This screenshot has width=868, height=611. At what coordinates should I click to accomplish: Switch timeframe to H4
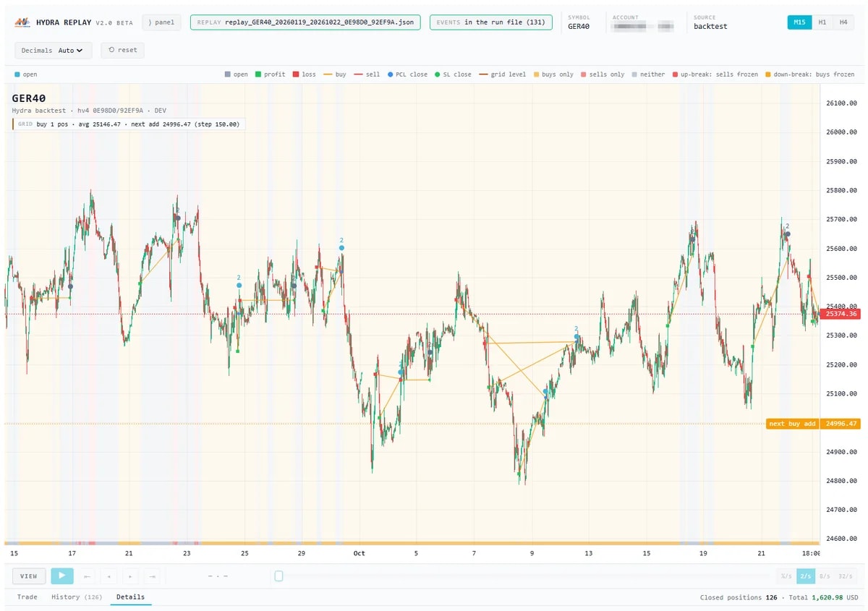843,22
